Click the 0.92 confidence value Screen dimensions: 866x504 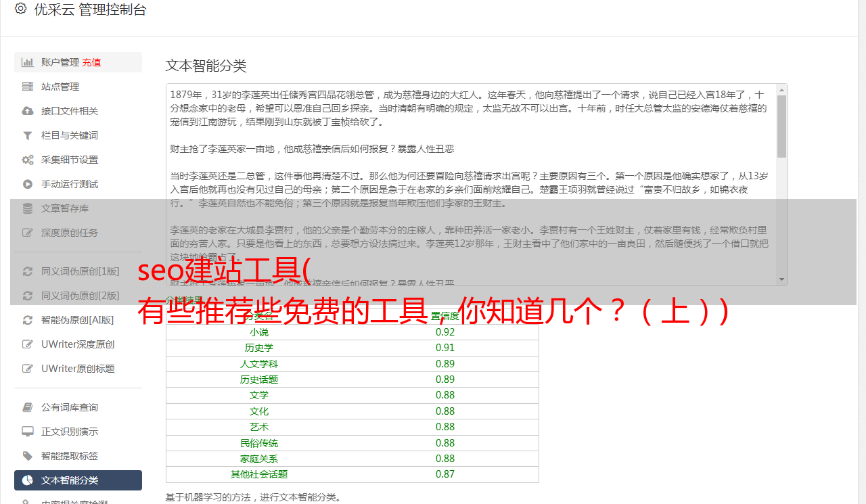click(445, 332)
